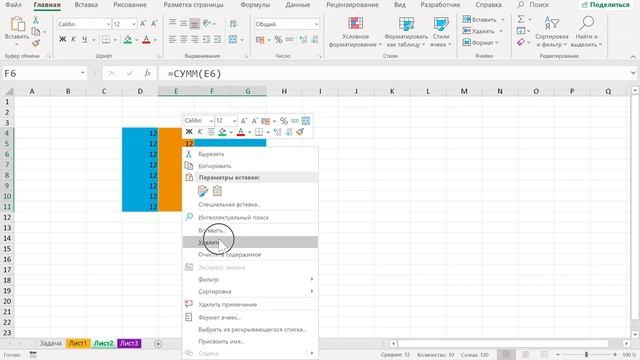This screenshot has height=360, width=640.
Task: Click mini toolbar format painter brush
Action: tap(300, 132)
